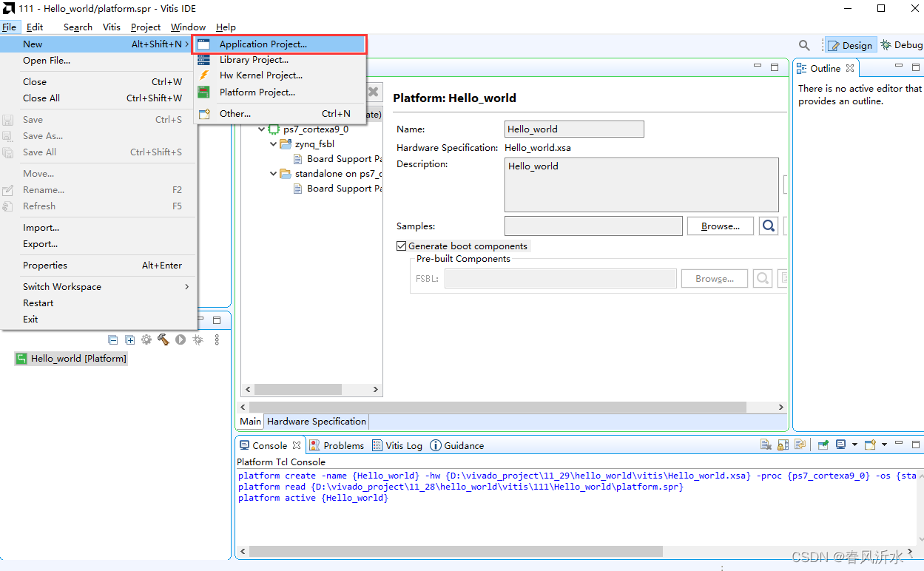The image size is (924, 571).
Task: Open the Edit menu
Action: coord(35,27)
